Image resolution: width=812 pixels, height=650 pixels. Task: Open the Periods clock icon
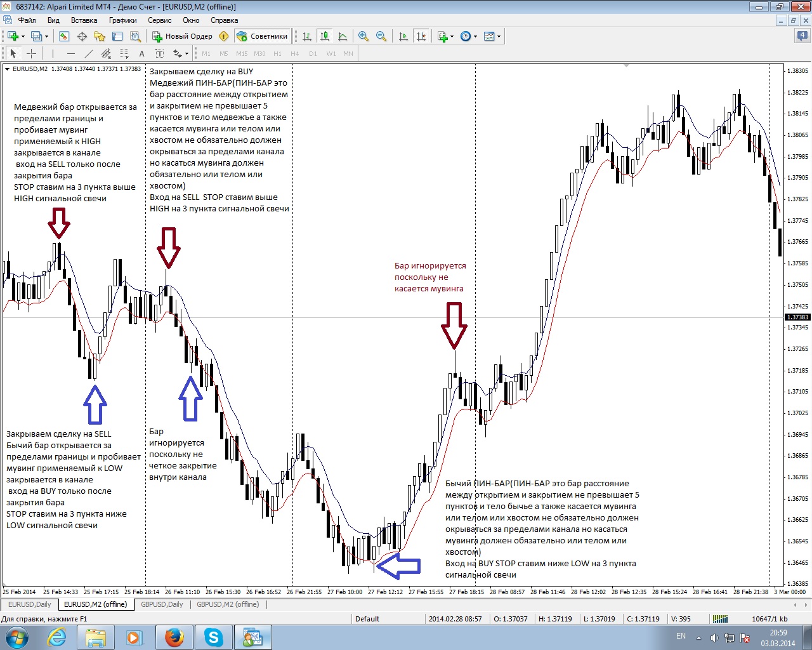pyautogui.click(x=466, y=36)
